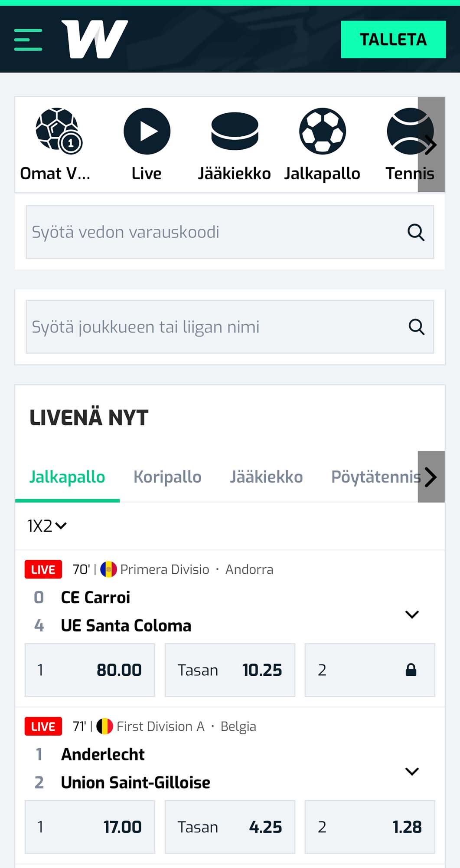
Task: Open the hamburger menu icon
Action: coord(28,39)
